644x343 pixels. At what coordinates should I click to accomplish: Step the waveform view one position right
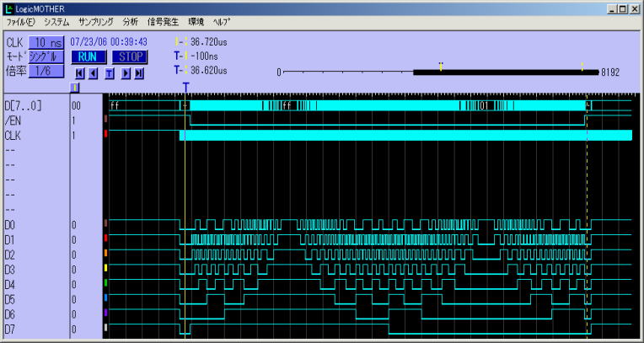126,73
